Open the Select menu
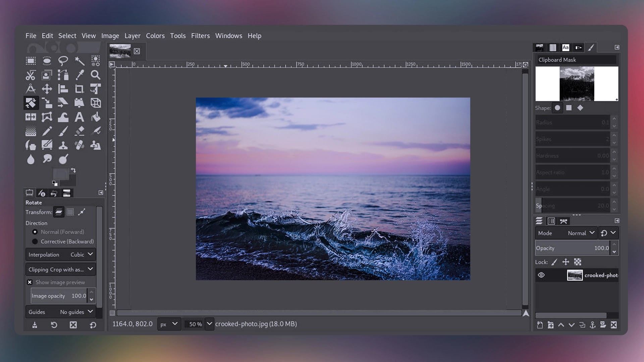The image size is (644, 362). [67, 36]
